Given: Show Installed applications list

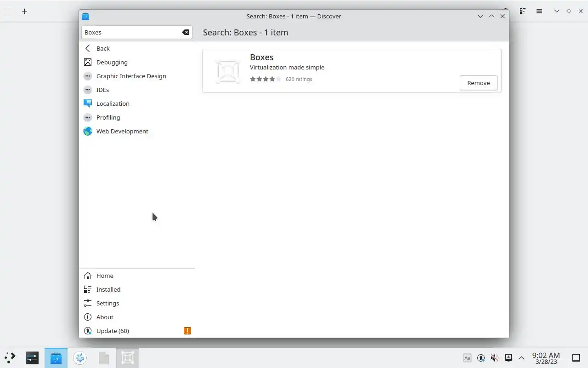Looking at the screenshot, I should [137, 289].
